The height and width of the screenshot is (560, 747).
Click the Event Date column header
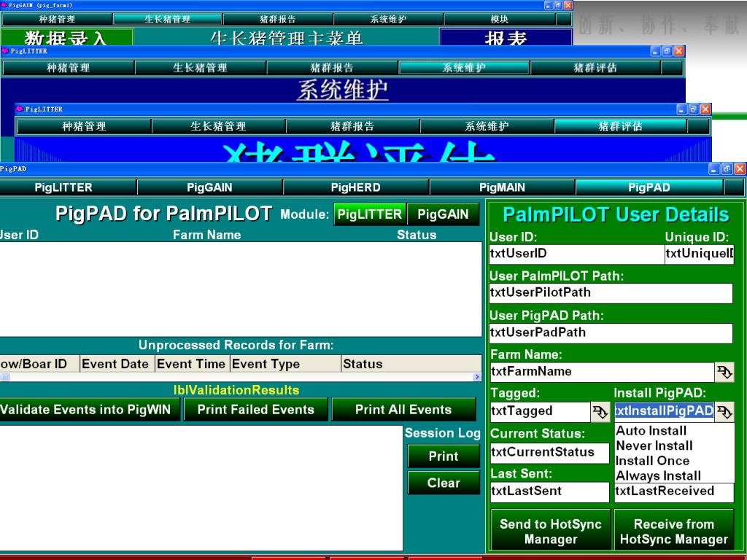click(117, 365)
